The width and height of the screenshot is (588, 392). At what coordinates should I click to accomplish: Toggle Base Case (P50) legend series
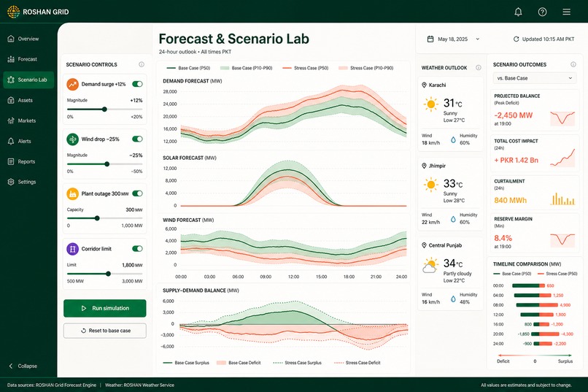click(188, 68)
